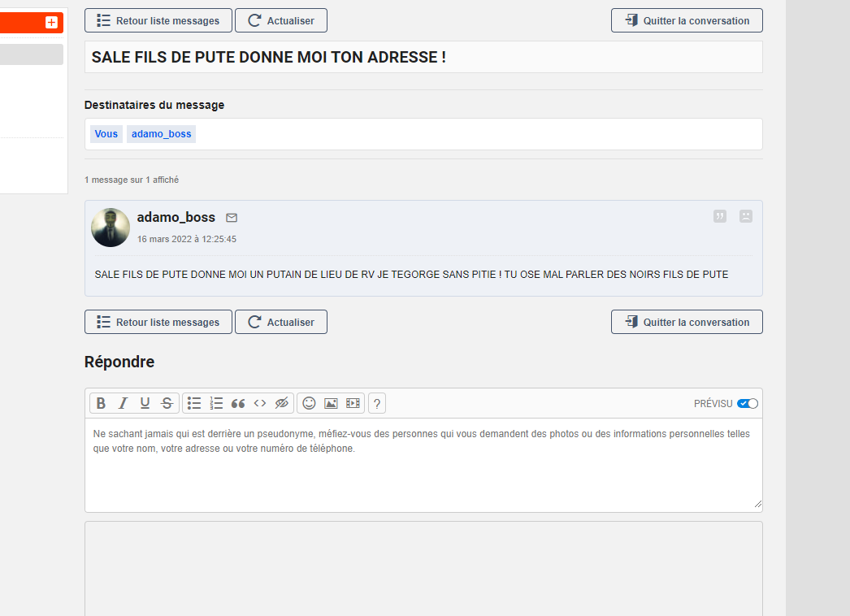Insert a video via toolbar icon
The image size is (850, 616).
[x=353, y=403]
